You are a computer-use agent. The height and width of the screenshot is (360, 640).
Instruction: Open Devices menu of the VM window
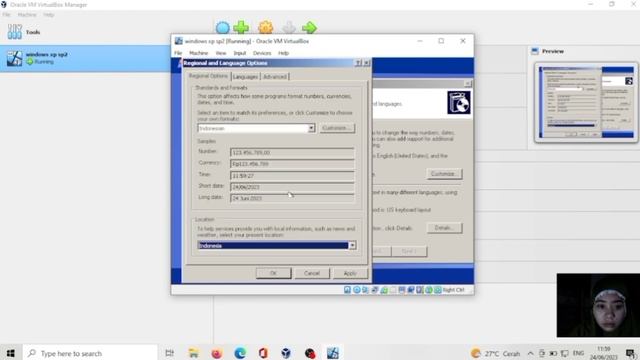(262, 53)
